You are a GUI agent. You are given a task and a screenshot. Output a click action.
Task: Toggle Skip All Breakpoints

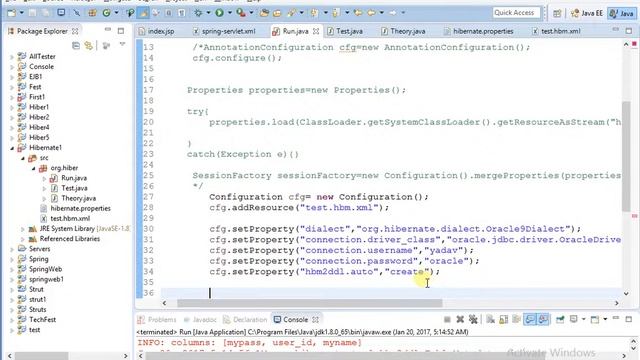coord(76,13)
